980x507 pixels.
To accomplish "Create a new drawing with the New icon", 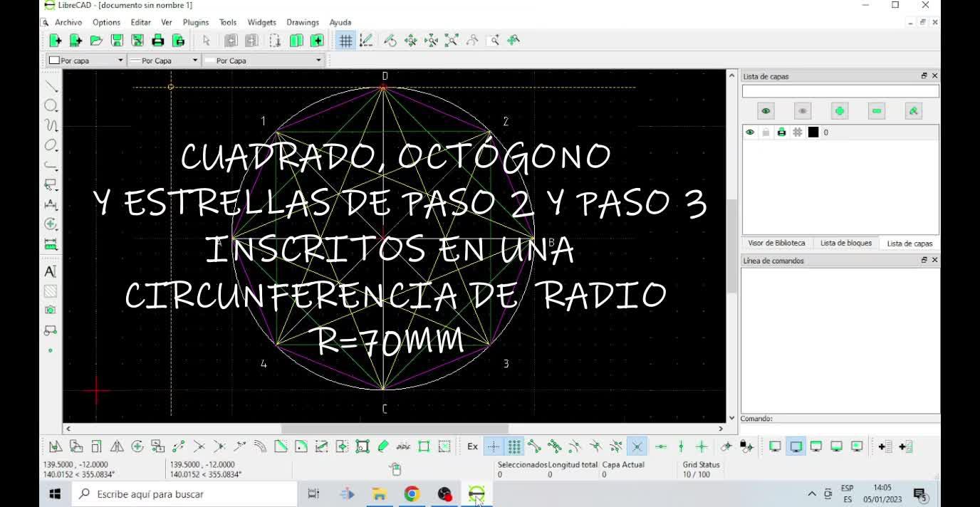I will (x=56, y=41).
